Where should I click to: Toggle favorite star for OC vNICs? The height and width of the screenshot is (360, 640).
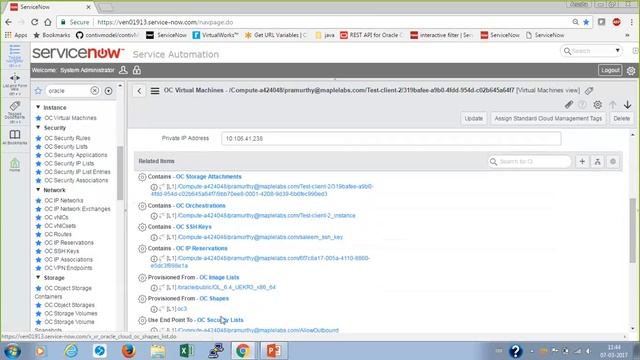(39, 218)
